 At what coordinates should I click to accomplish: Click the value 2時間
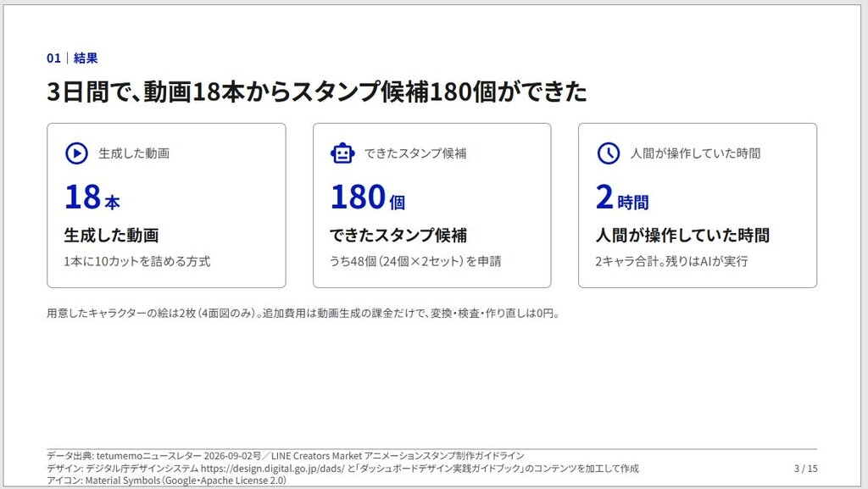click(621, 197)
